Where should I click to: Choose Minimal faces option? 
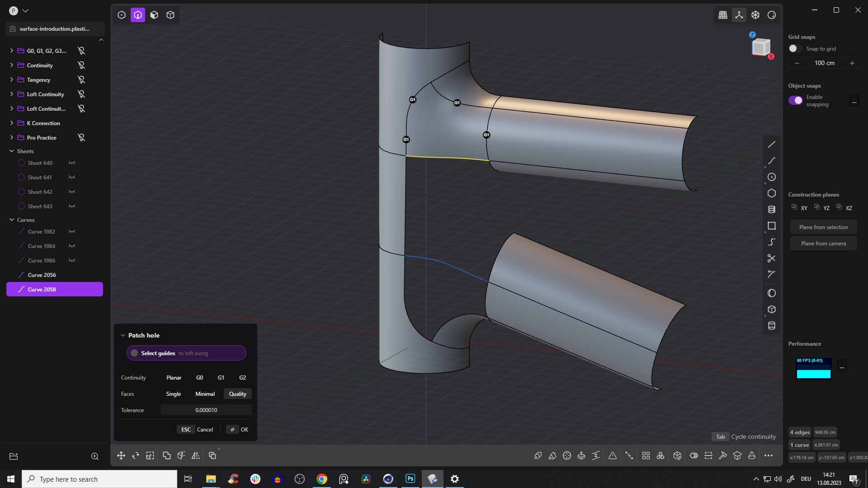(x=205, y=394)
